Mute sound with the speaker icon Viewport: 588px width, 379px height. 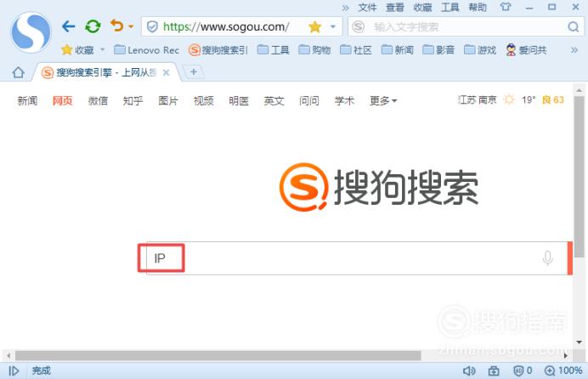(x=469, y=371)
